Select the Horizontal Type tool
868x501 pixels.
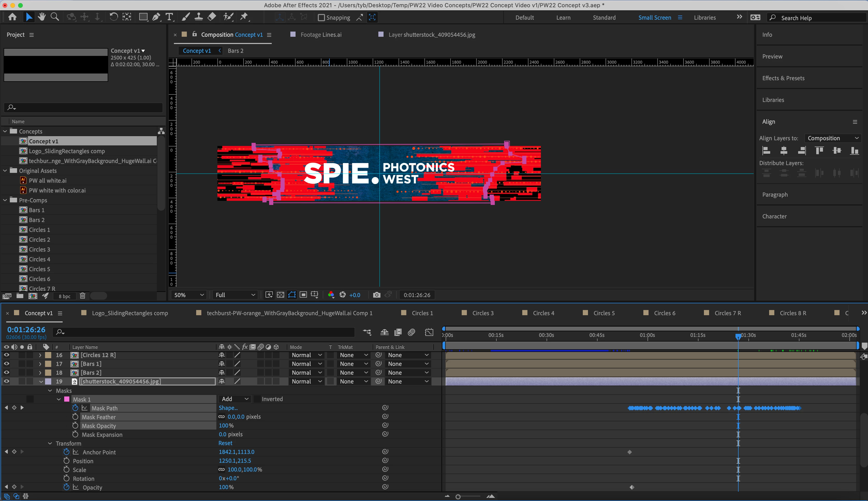[169, 17]
